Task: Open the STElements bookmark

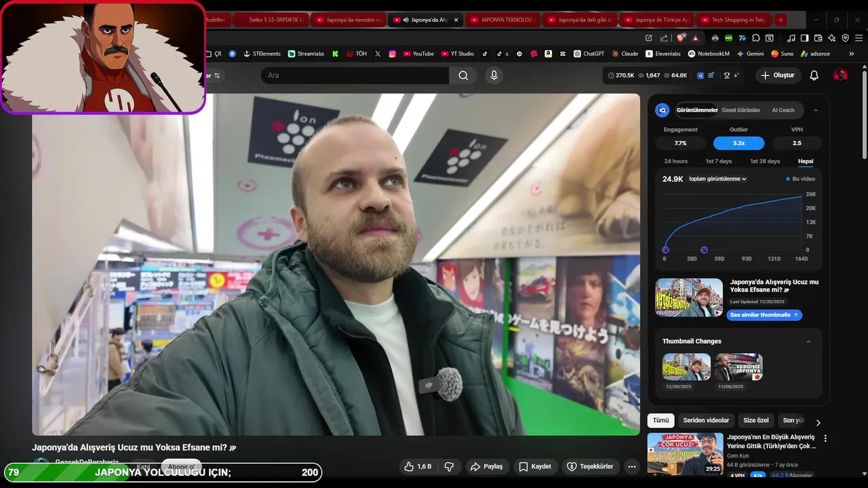Action: pos(262,54)
